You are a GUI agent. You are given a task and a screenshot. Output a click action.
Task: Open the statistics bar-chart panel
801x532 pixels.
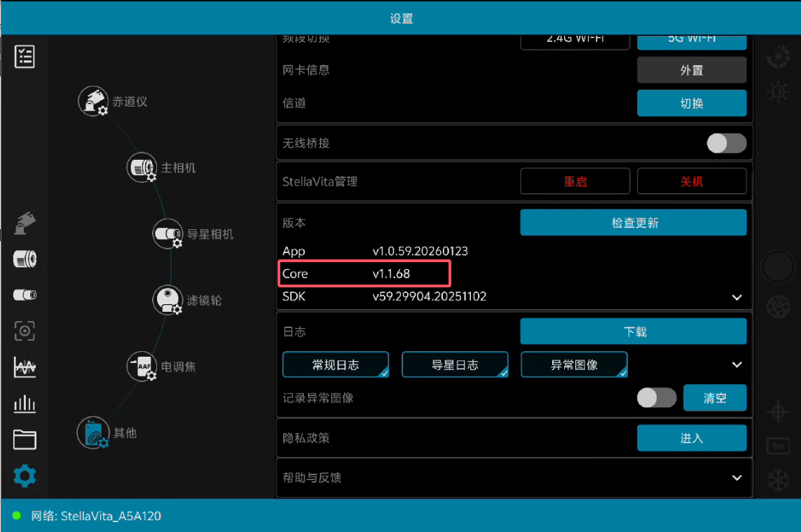pyautogui.click(x=25, y=403)
